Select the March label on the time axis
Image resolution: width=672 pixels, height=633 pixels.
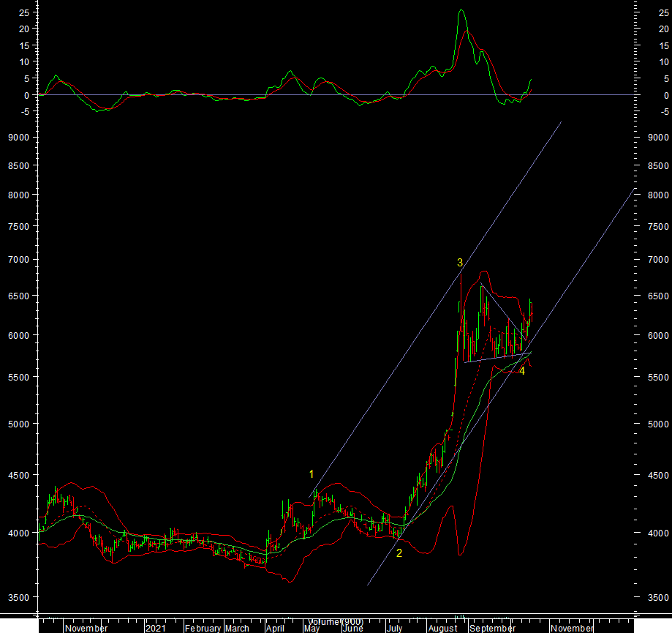pyautogui.click(x=237, y=628)
